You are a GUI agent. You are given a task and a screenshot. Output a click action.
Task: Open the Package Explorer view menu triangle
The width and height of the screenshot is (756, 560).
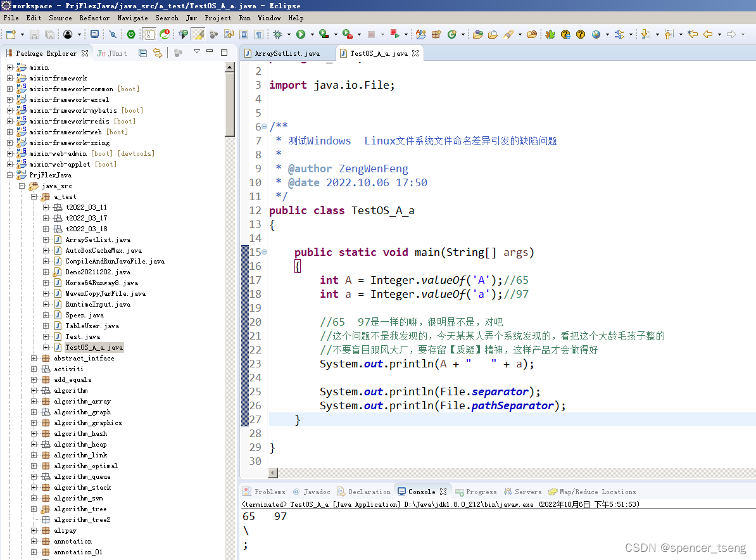pos(197,51)
